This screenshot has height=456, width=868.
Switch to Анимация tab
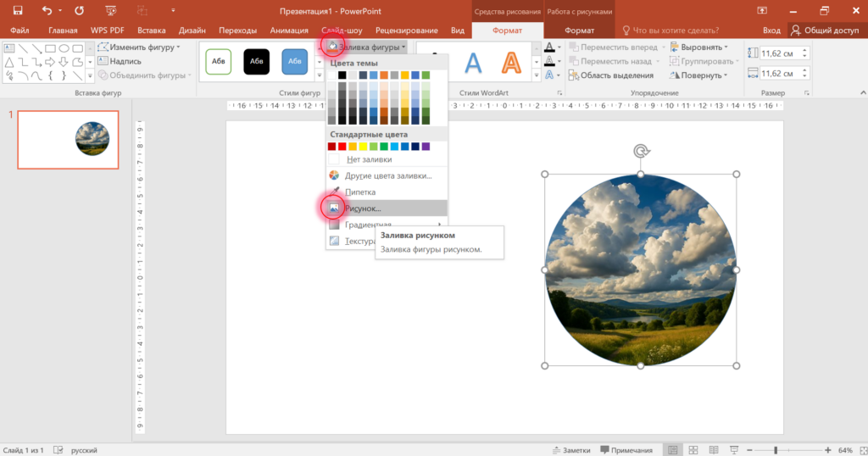click(x=289, y=31)
